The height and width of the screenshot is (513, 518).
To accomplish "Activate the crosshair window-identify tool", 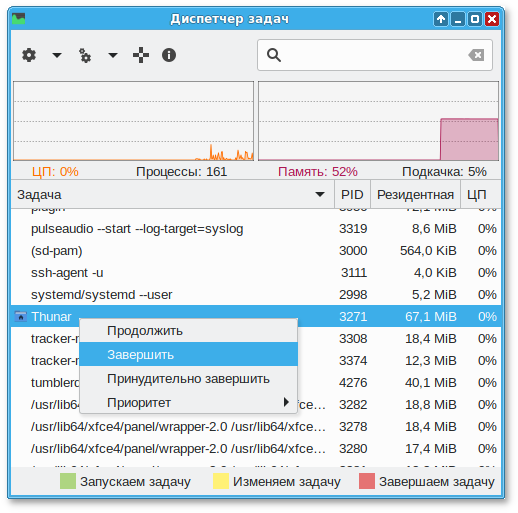I will (141, 55).
